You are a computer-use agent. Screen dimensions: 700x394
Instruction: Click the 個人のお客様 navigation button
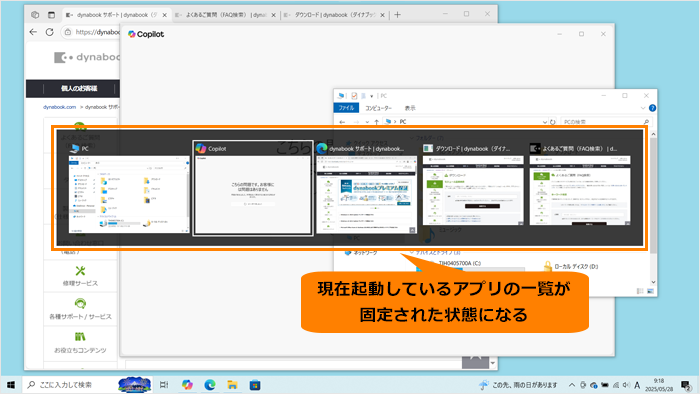click(79, 88)
